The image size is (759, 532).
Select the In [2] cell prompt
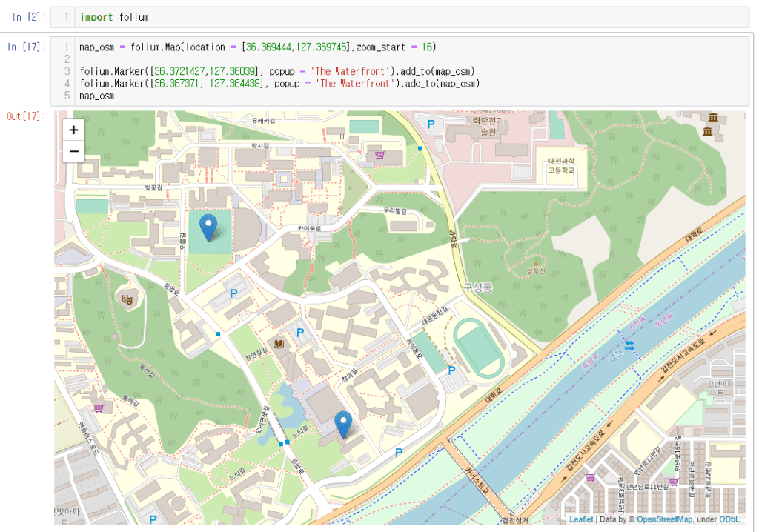point(27,17)
